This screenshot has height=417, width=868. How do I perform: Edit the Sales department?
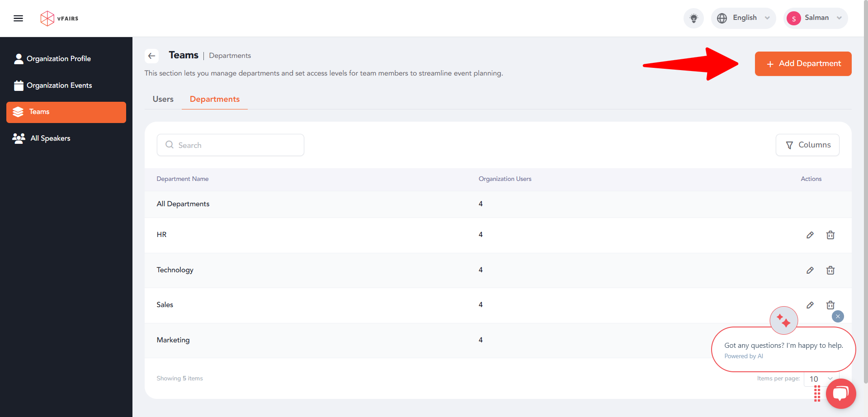810,305
